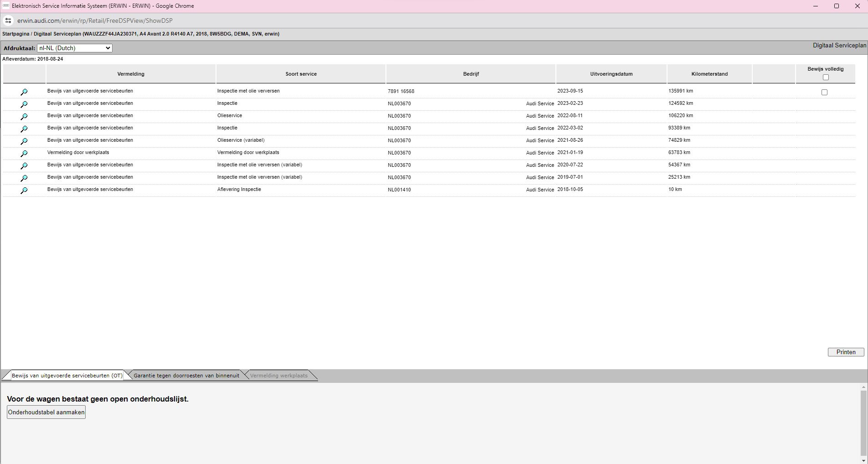Open details magnifier for 2023-02-23 Inspectie entry
Viewport: 868px width, 464px height.
pyautogui.click(x=24, y=104)
